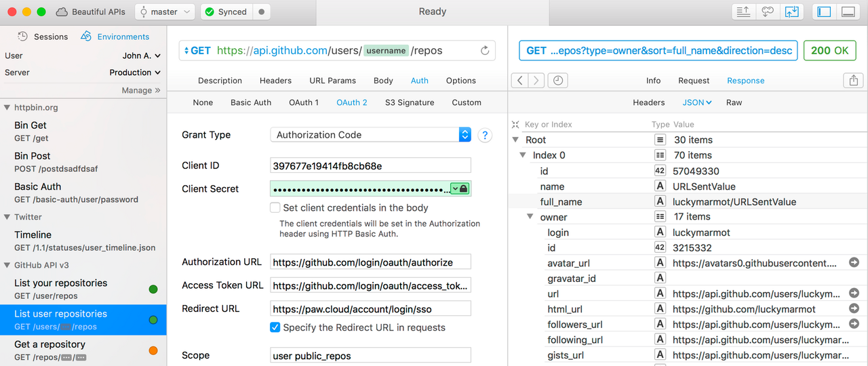
Task: Go back with the left arrow icon
Action: pos(519,81)
